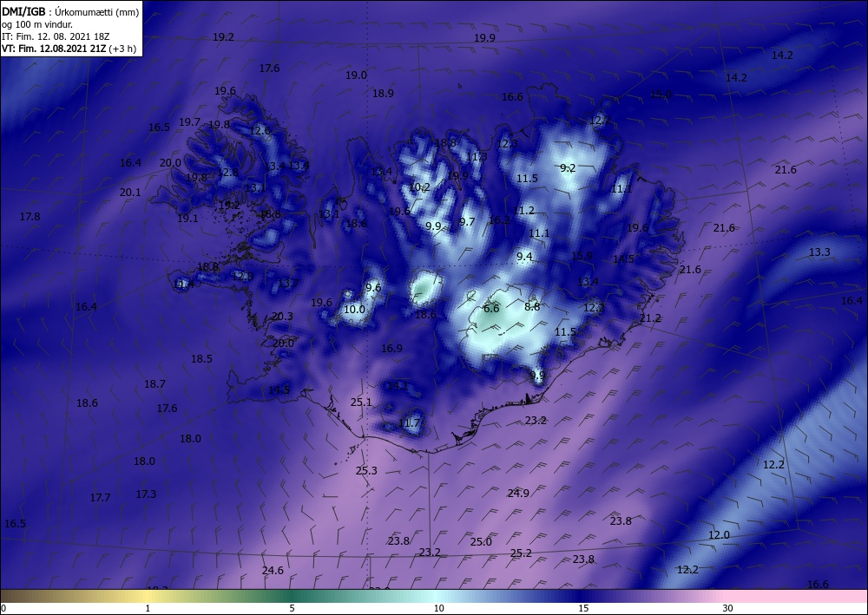Image resolution: width=868 pixels, height=615 pixels.
Task: Click the map value "10.0"
Action: (x=354, y=310)
